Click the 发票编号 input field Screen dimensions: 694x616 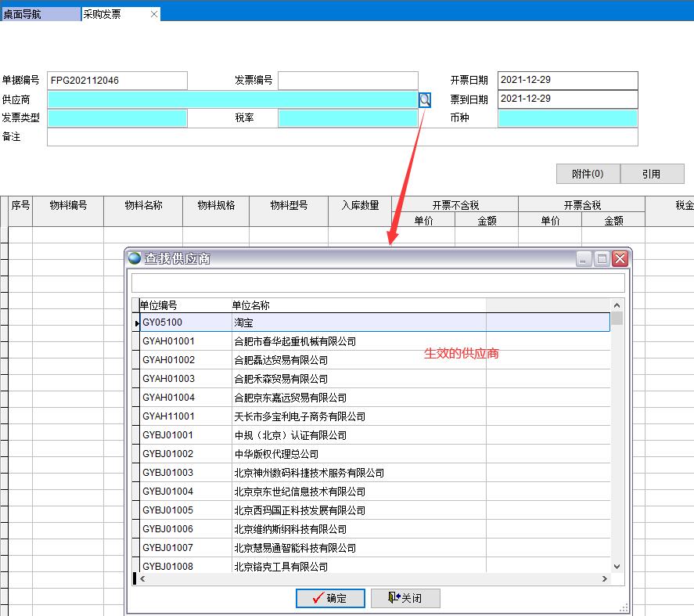pos(347,81)
